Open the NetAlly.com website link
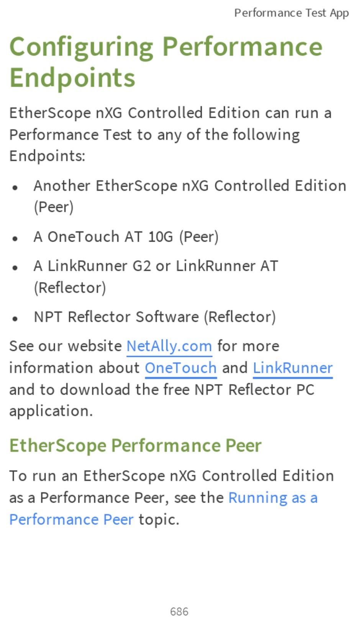 coord(169,346)
